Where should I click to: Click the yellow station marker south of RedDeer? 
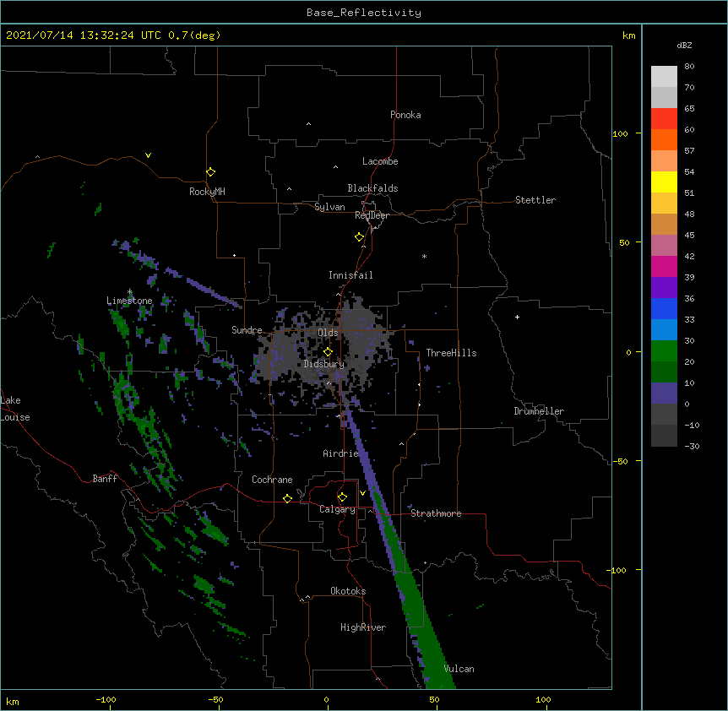click(x=360, y=237)
